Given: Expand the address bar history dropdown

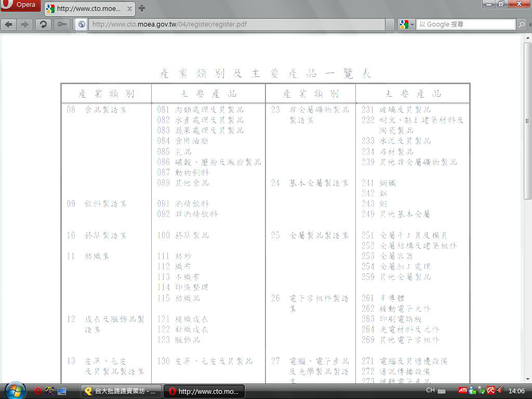Looking at the screenshot, I should (390, 24).
